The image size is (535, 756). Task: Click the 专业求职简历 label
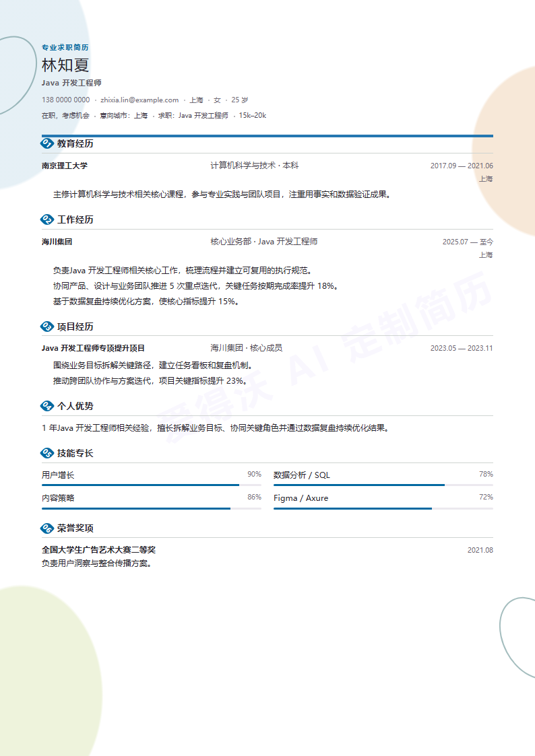point(65,47)
